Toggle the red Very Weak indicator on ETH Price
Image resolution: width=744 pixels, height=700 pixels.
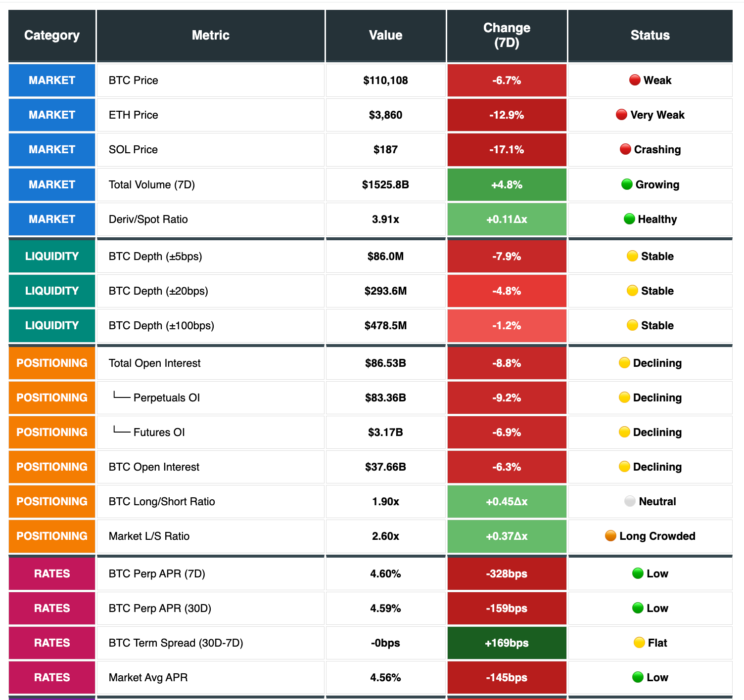click(x=621, y=115)
